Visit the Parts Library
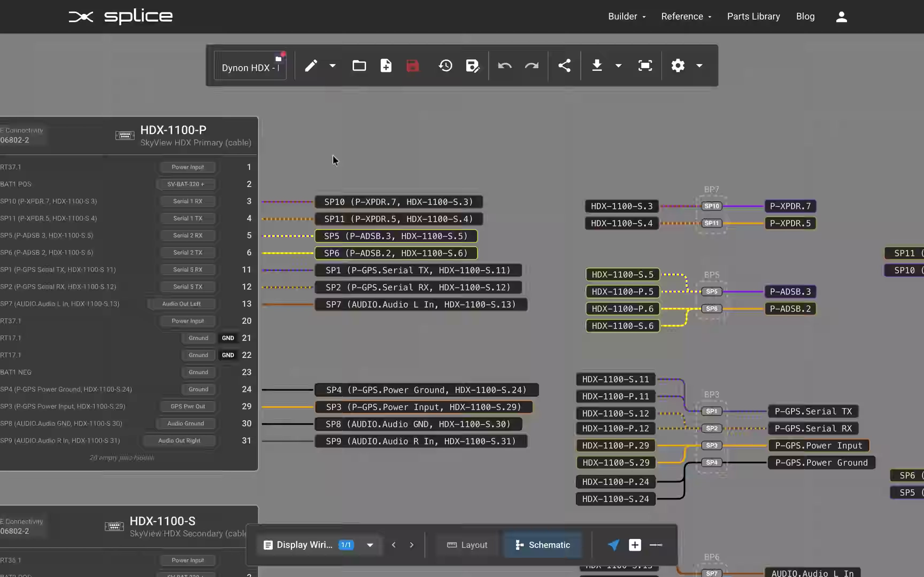The image size is (924, 577). pyautogui.click(x=753, y=16)
